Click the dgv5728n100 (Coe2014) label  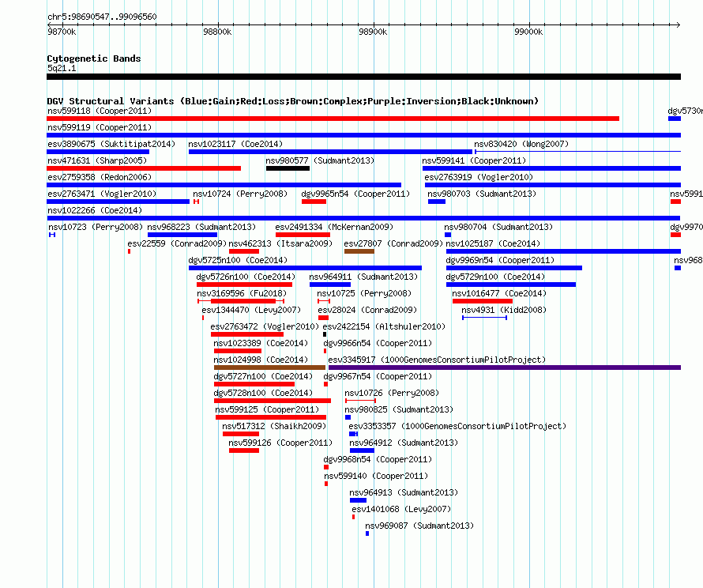[x=263, y=393]
